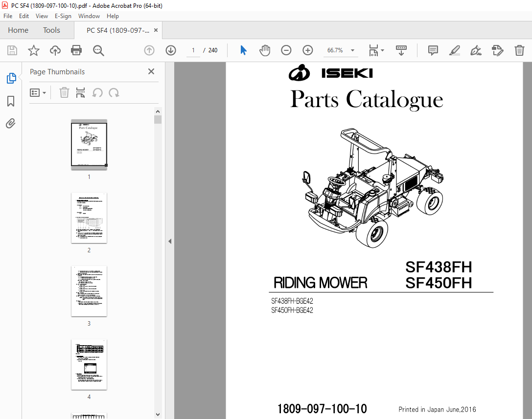Click the fit page scrolling icon
The image size is (532, 419).
pos(373,50)
